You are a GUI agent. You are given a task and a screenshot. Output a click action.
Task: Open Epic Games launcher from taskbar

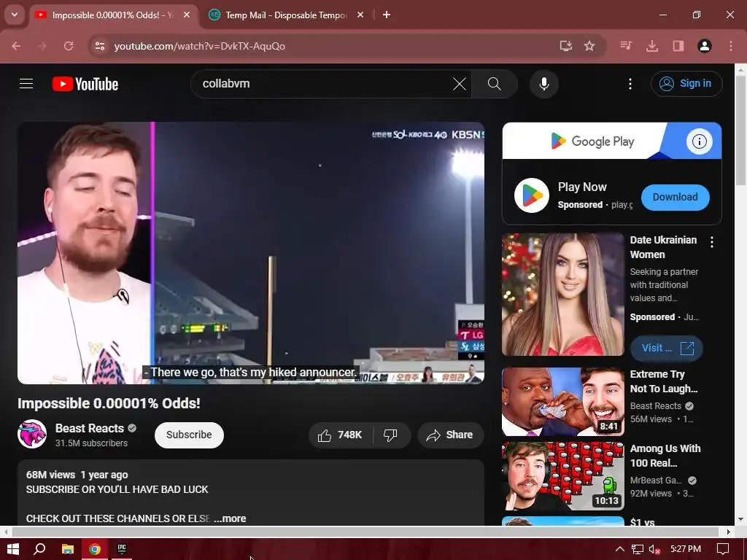pos(122,549)
